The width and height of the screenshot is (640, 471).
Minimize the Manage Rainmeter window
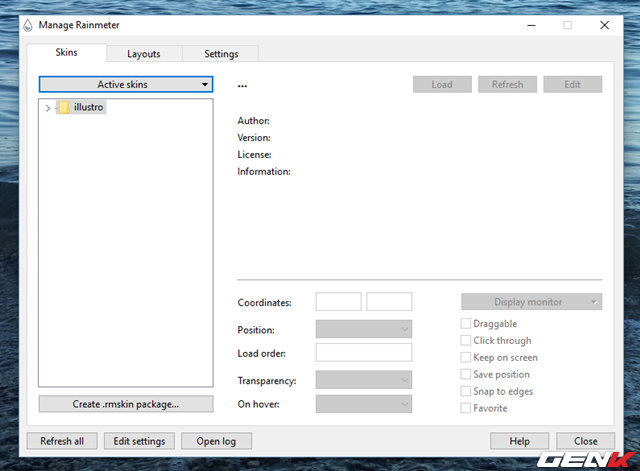[x=531, y=25]
